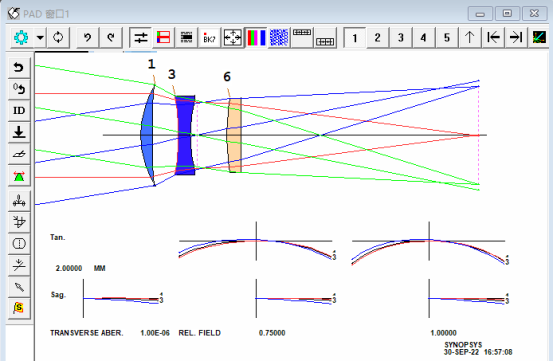Click the surface label 6

point(227,77)
